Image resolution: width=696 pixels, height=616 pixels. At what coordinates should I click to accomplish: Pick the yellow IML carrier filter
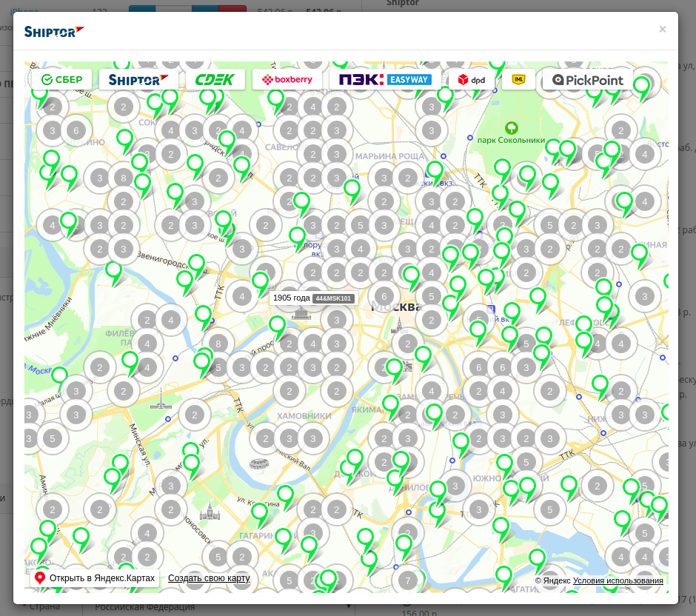tap(518, 79)
